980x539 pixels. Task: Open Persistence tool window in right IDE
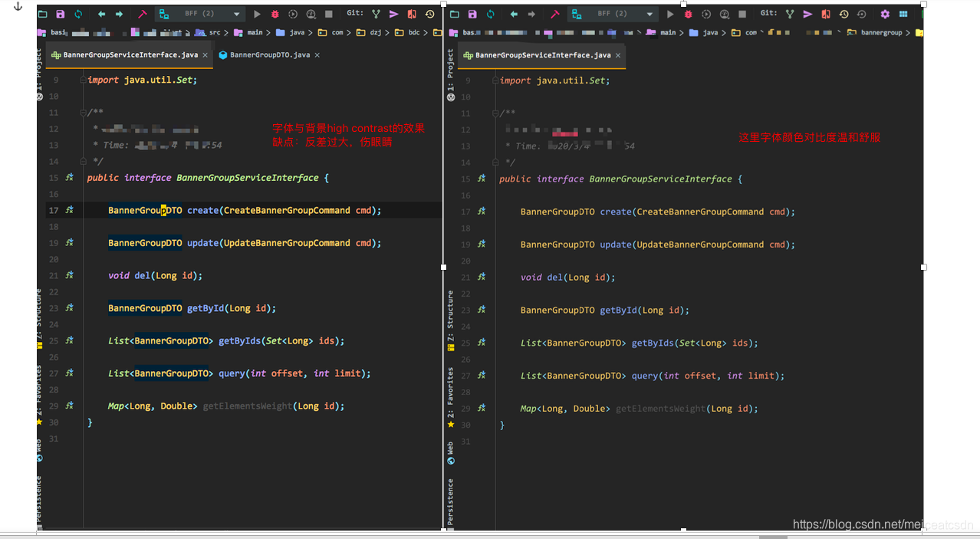pos(450,503)
